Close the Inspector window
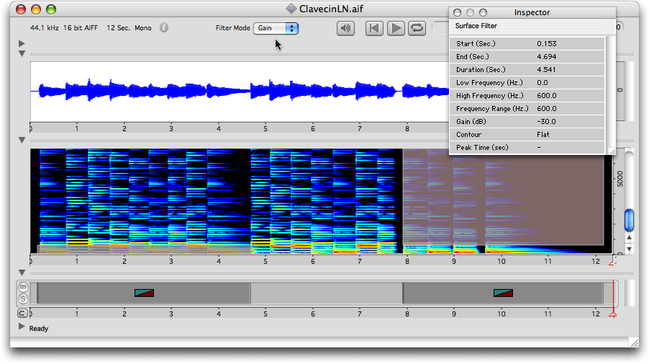Image resolution: width=649 pixels, height=364 pixels. point(457,12)
